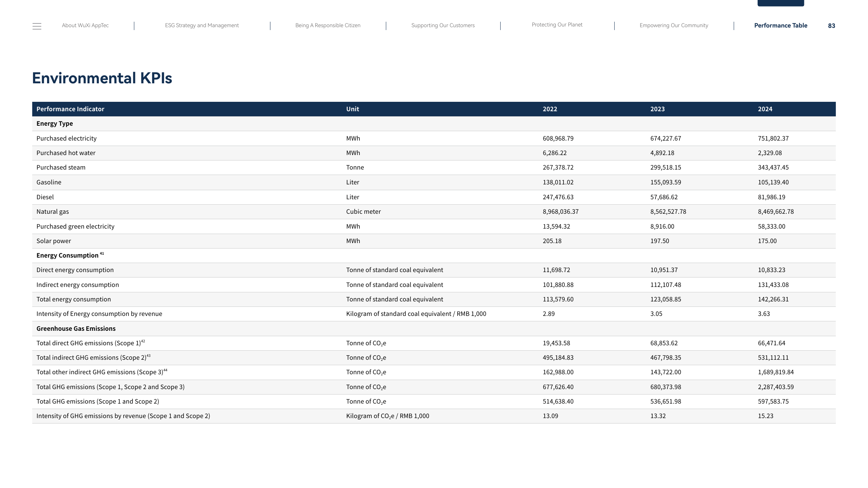868x488 pixels.
Task: Click the Performance Indicator column header
Action: coord(70,109)
